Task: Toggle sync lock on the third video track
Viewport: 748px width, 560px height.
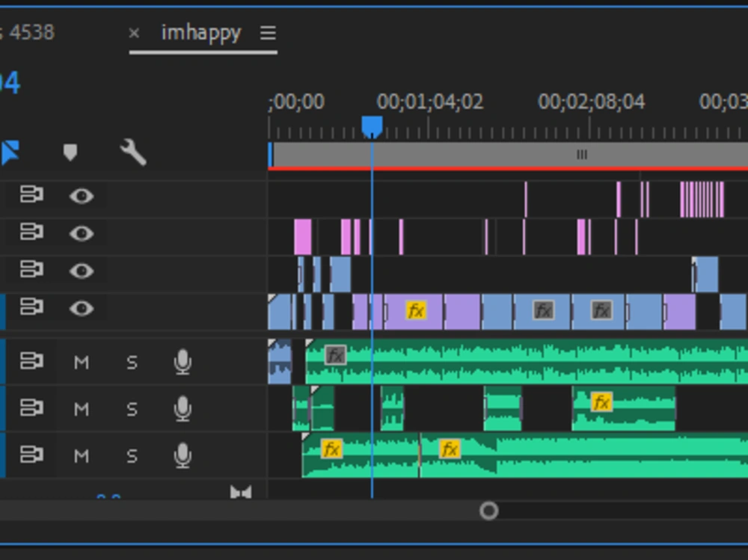Action: (x=31, y=269)
